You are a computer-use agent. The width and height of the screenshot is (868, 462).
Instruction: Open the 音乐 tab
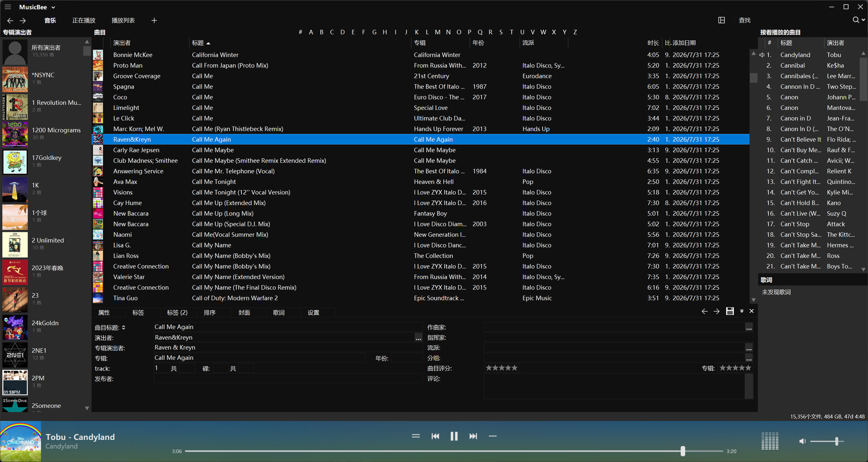click(x=50, y=20)
